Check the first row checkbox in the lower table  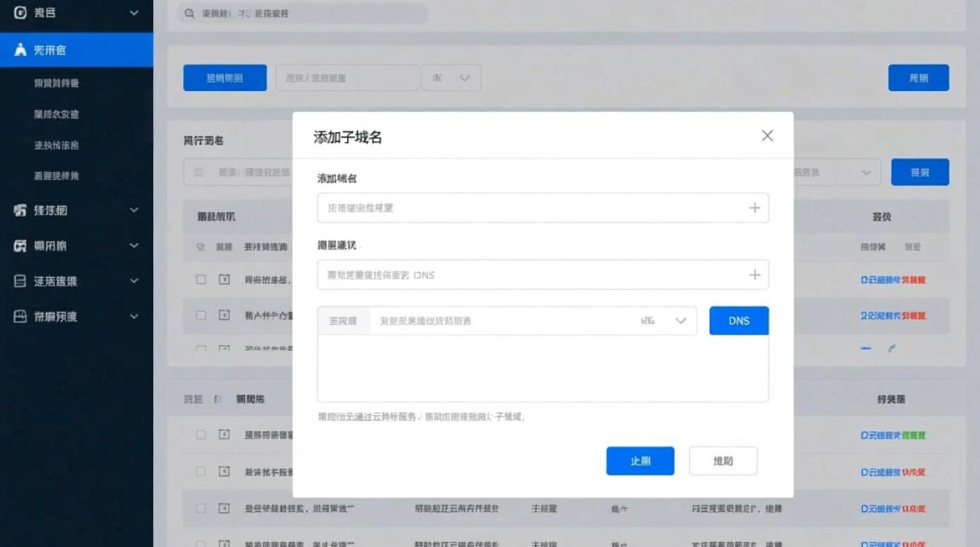point(202,434)
